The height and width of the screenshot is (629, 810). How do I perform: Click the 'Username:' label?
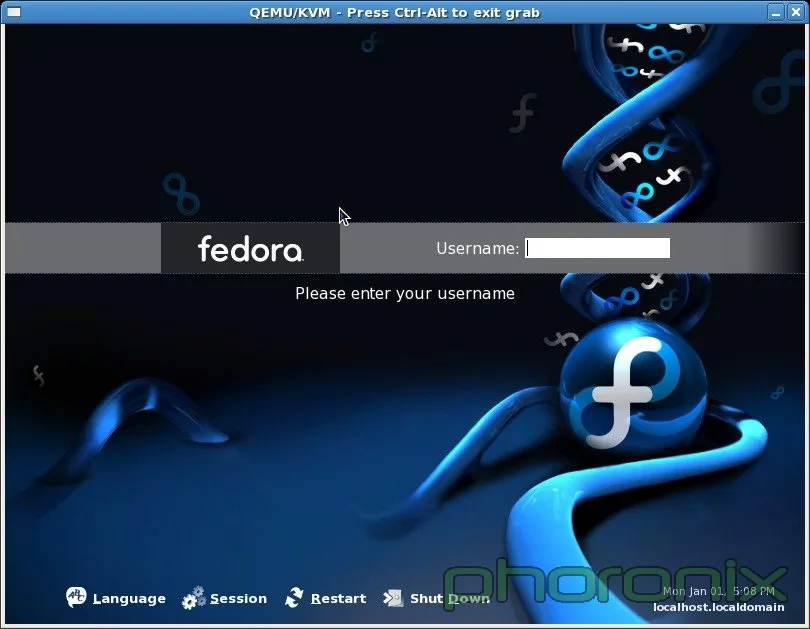[x=477, y=248]
